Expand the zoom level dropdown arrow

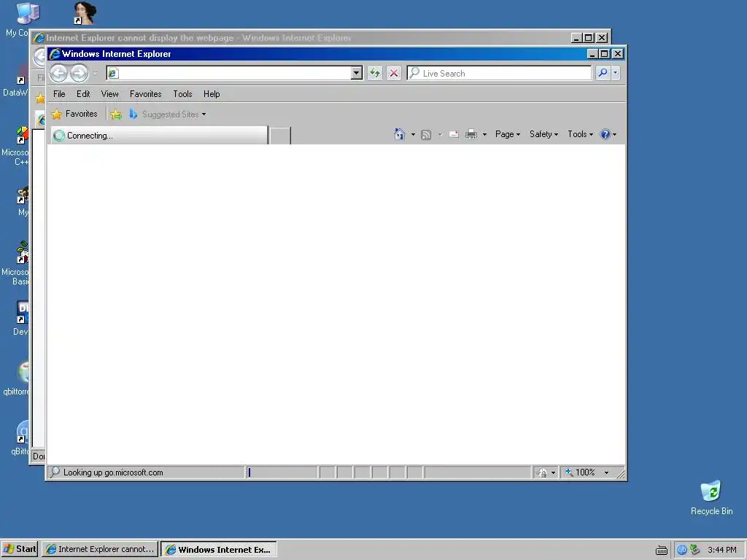[x=606, y=472]
